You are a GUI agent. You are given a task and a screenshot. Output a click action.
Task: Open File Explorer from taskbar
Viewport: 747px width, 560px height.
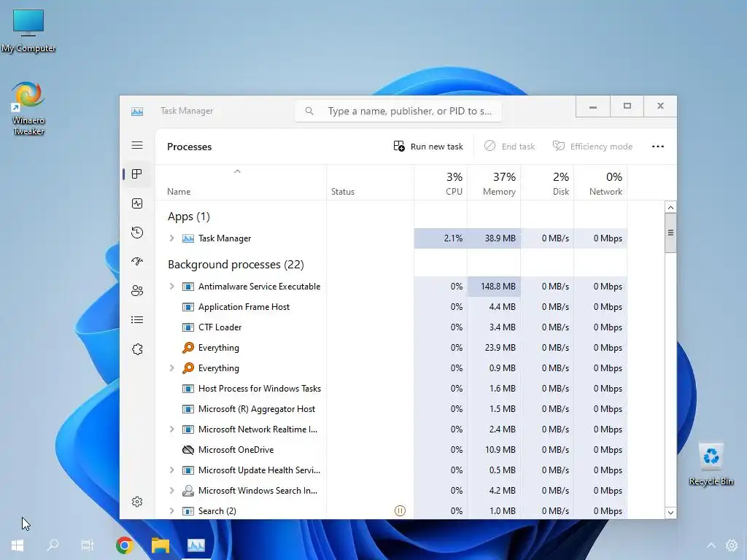click(160, 545)
